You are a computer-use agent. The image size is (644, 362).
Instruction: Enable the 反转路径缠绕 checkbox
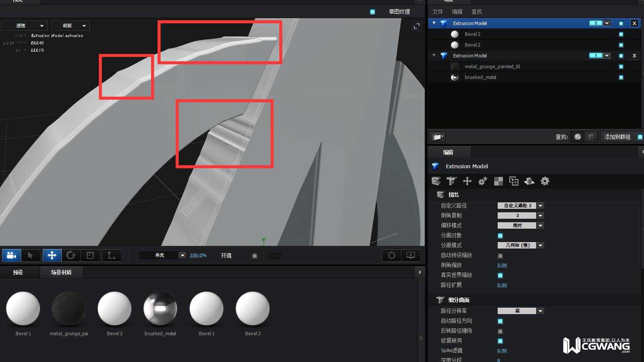[500, 331]
